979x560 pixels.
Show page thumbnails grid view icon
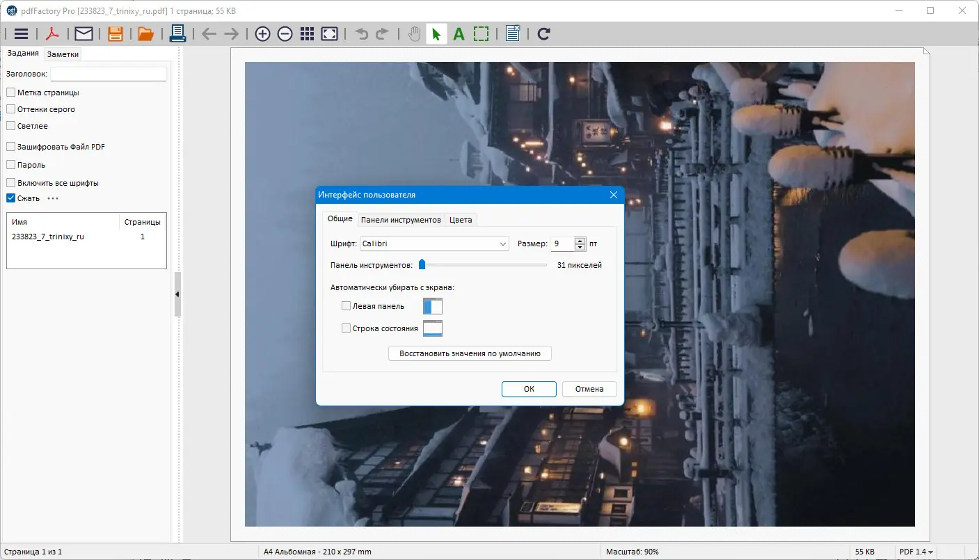(307, 34)
